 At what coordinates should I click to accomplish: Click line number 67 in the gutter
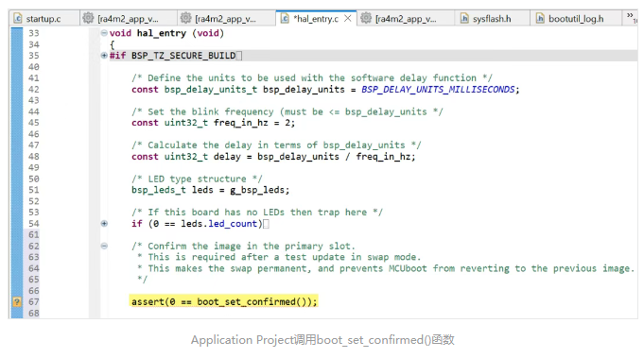[34, 302]
